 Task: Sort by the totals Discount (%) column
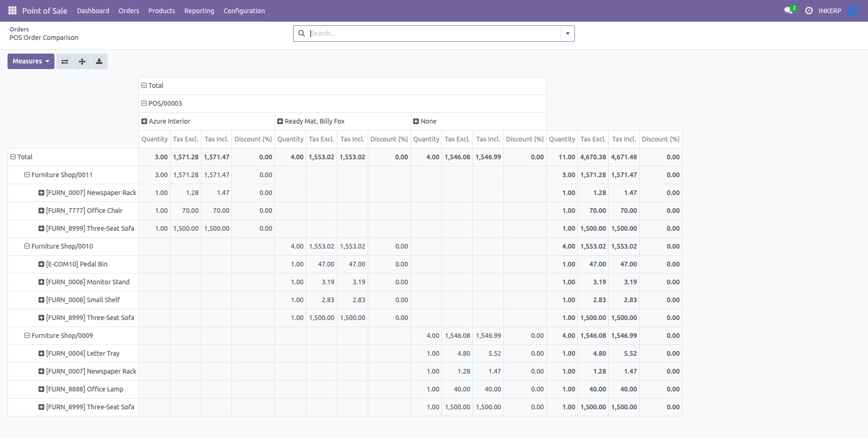point(661,139)
